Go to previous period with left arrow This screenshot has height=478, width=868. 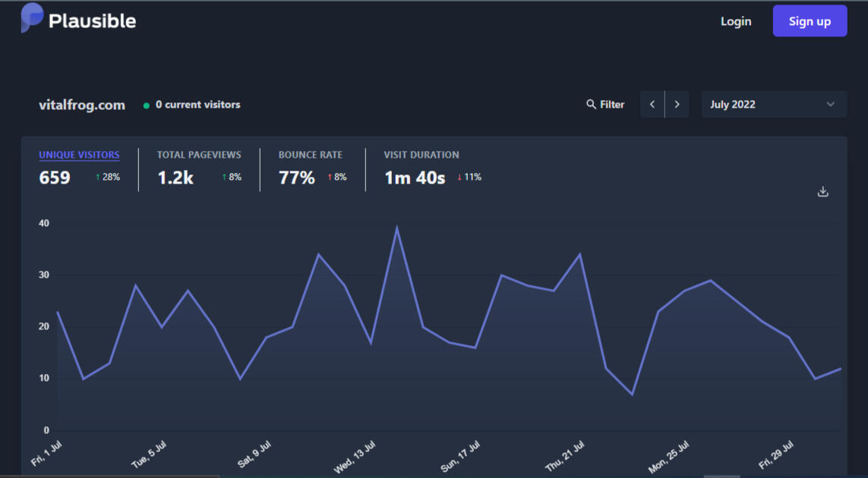click(x=652, y=105)
